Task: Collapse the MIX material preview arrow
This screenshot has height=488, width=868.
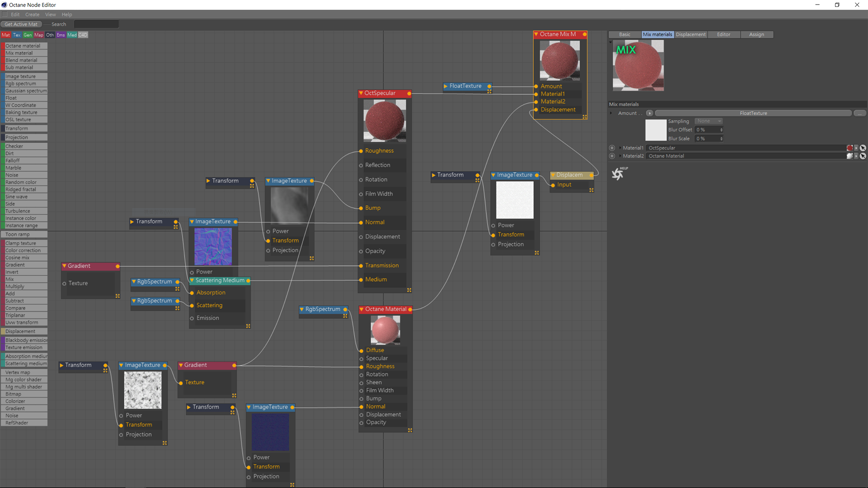Action: click(x=610, y=42)
